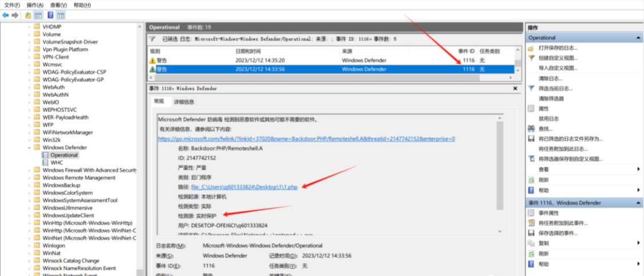644x276 pixels.
Task: Collapse the Operational actions section header
Action: coord(638,37)
